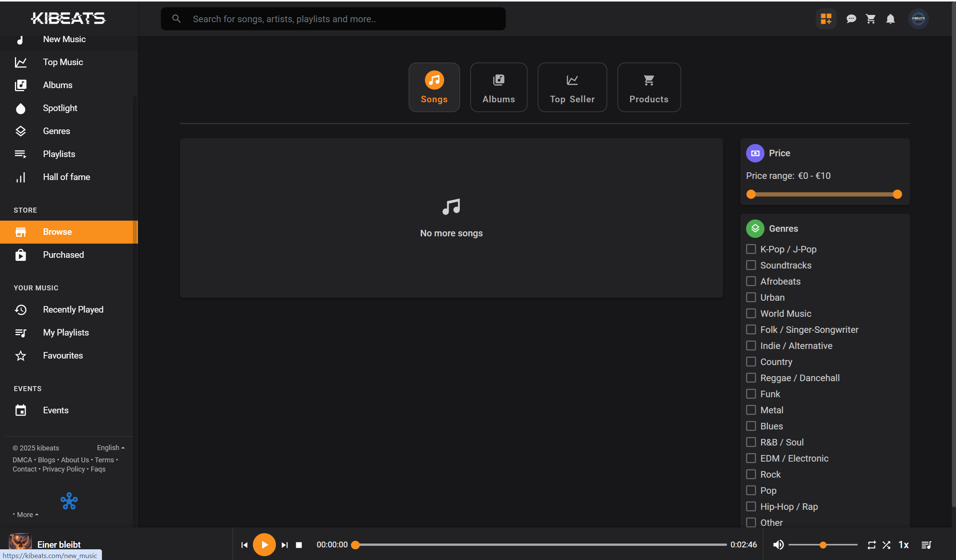
Task: Mute audio with the speaker icon
Action: (778, 545)
